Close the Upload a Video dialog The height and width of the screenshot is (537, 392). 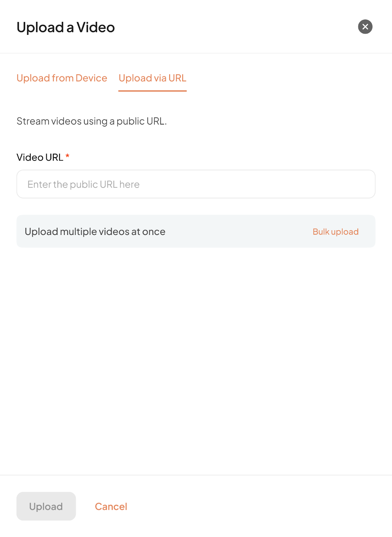(x=365, y=27)
